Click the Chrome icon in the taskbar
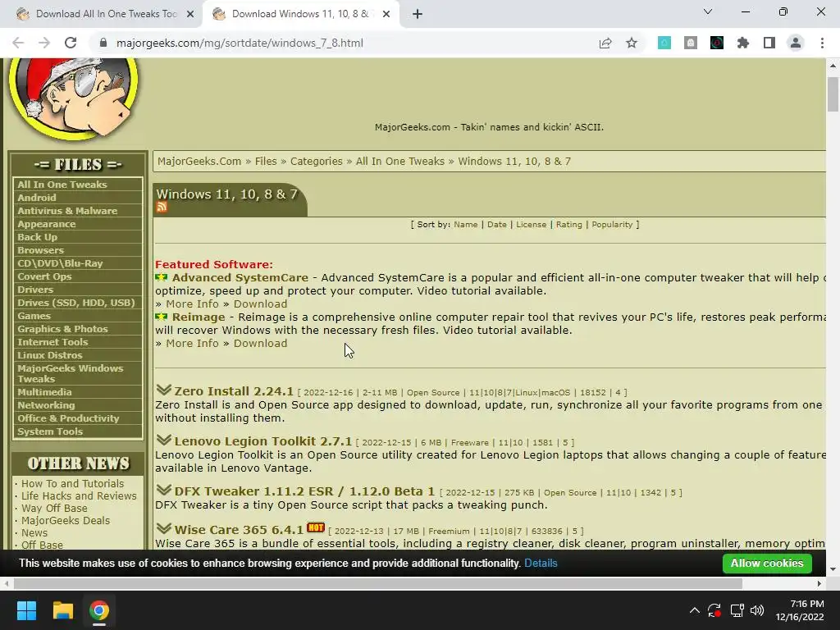840x630 pixels. 99,610
